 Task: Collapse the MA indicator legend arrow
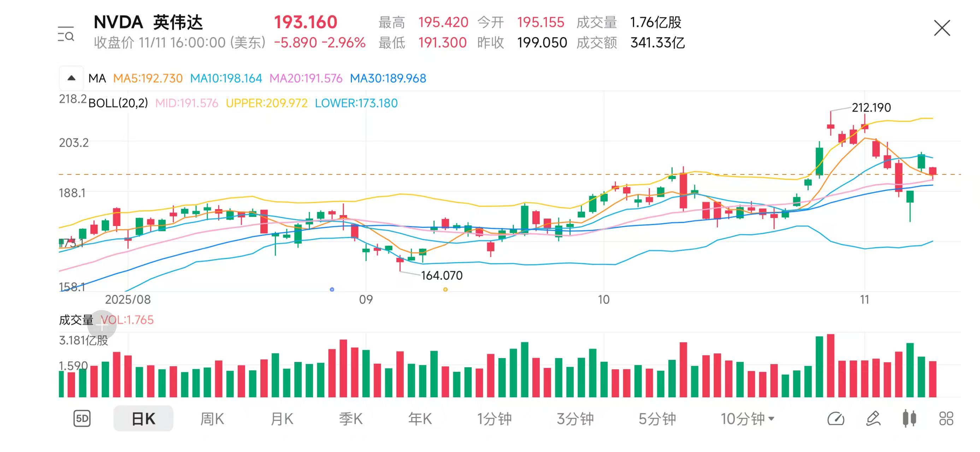coord(71,78)
